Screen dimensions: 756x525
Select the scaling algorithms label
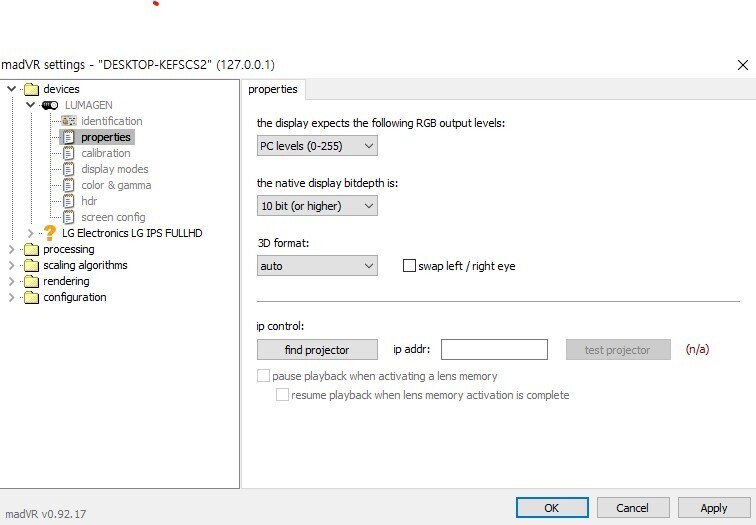pyautogui.click(x=85, y=265)
